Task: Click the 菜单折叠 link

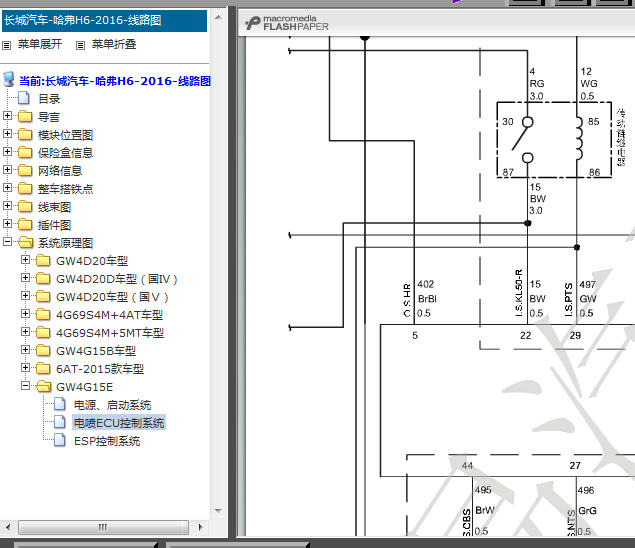Action: tap(114, 44)
